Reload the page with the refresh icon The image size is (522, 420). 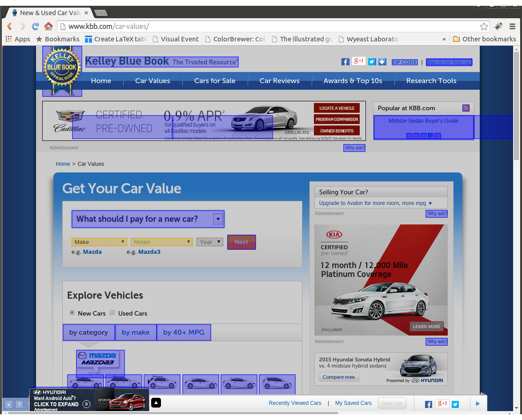click(x=35, y=26)
